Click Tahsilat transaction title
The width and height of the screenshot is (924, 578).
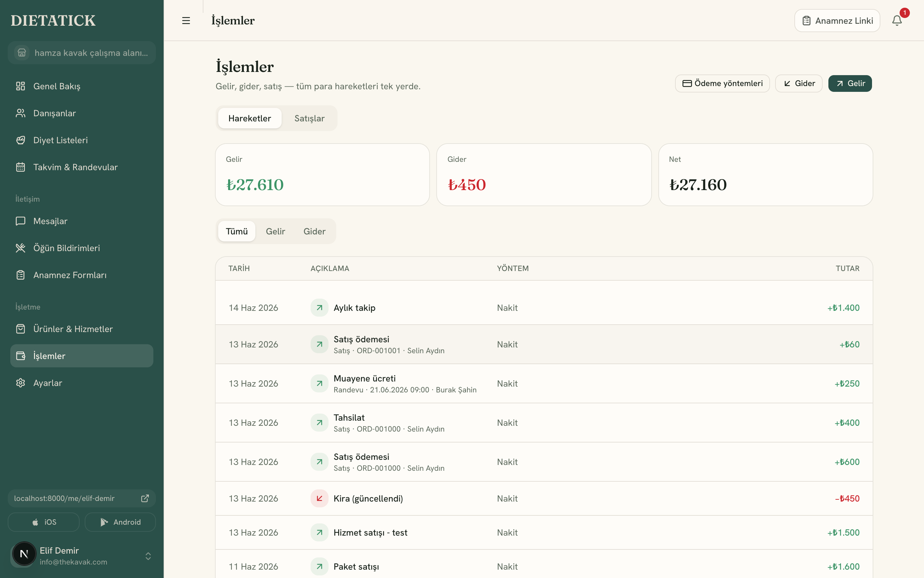click(349, 417)
